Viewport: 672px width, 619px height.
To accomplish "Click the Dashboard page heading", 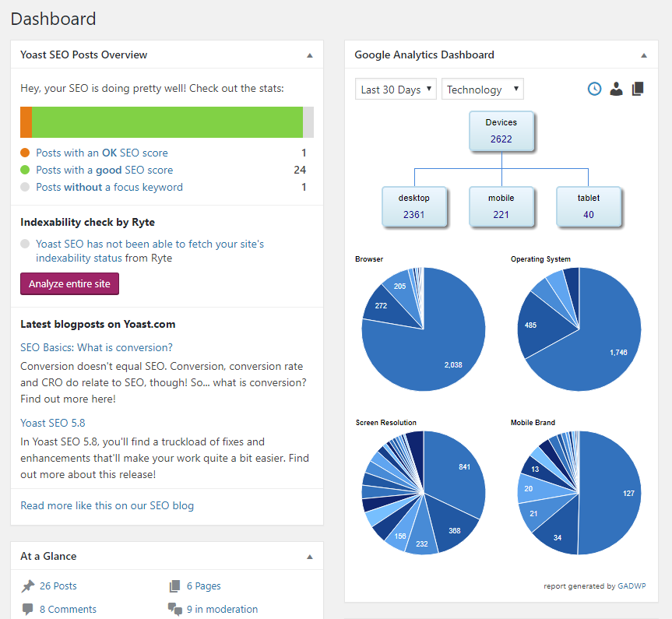I will tap(53, 19).
